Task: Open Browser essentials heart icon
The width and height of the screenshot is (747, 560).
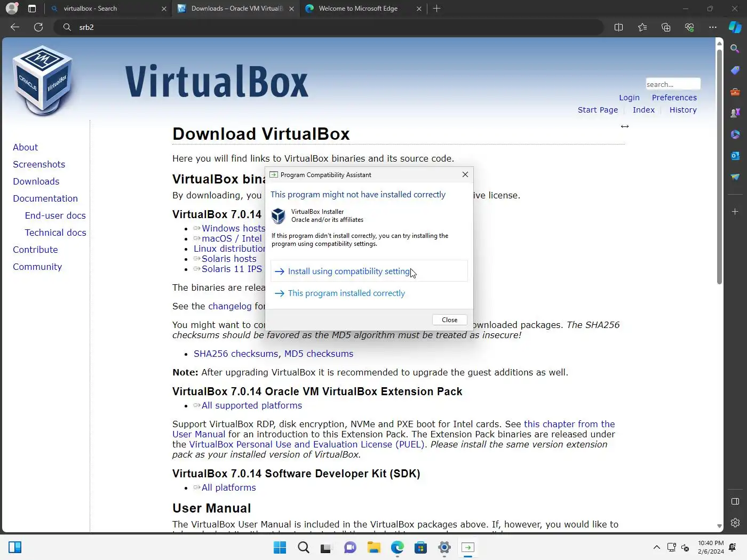Action: tap(689, 27)
